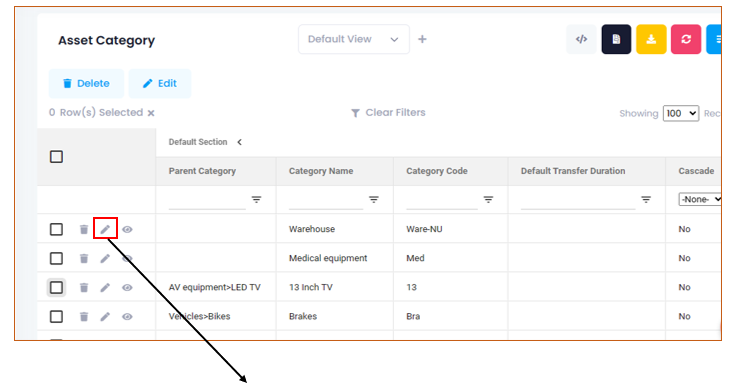Check the Medical equipment row checkbox
The height and width of the screenshot is (385, 735).
point(56,258)
